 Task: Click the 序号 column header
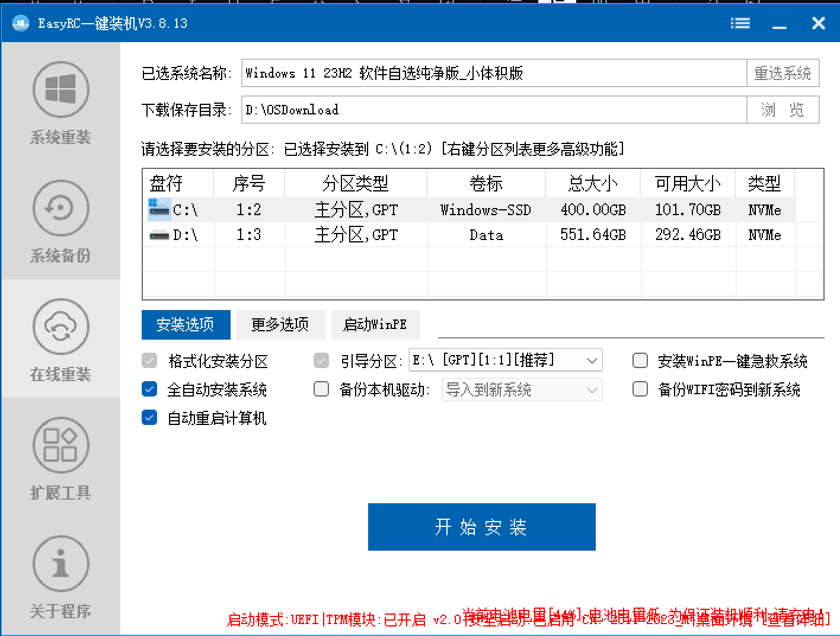pos(249,184)
